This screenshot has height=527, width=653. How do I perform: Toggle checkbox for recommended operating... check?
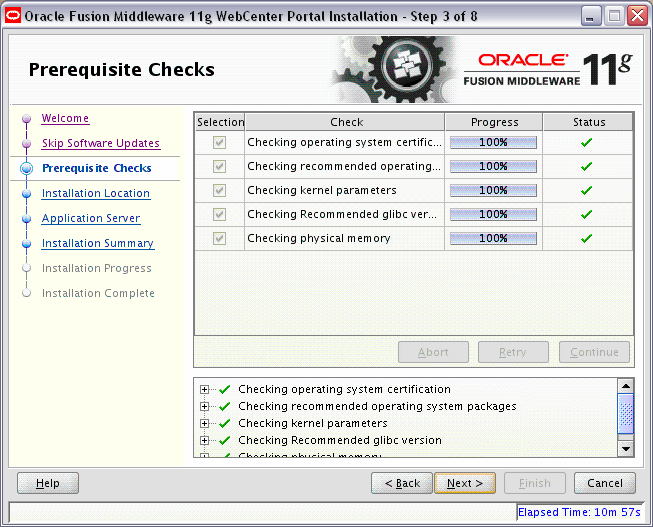coord(219,167)
